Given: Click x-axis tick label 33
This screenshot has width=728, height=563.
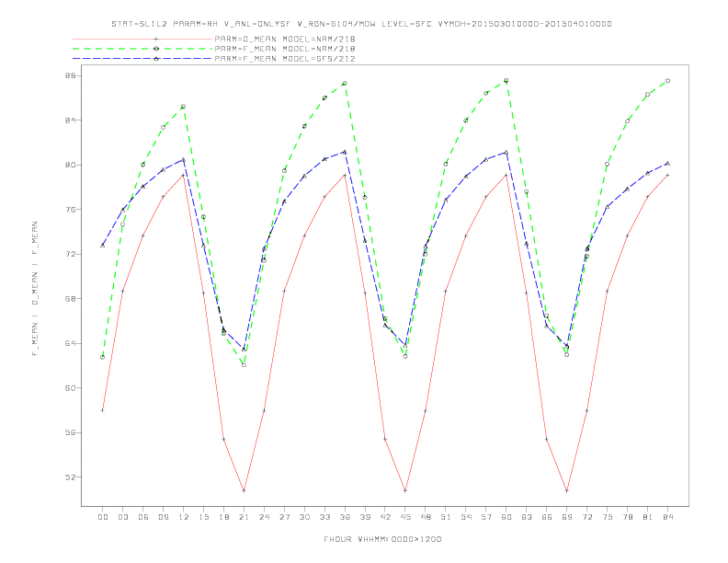Looking at the screenshot, I should pos(324,517).
